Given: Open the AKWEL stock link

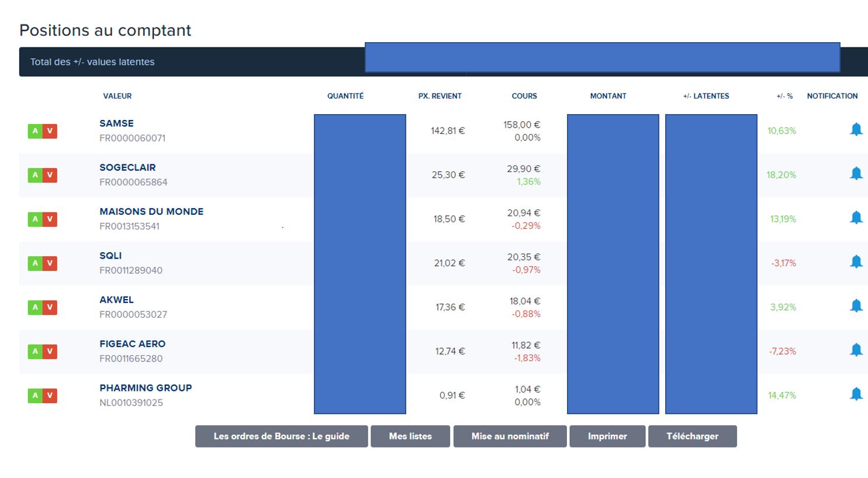Looking at the screenshot, I should [x=116, y=300].
